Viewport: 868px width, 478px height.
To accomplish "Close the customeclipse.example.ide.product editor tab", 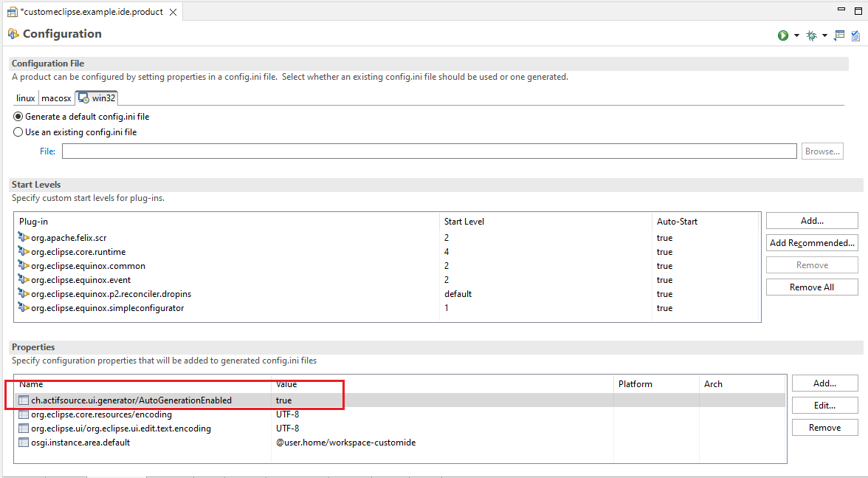I will [x=173, y=12].
